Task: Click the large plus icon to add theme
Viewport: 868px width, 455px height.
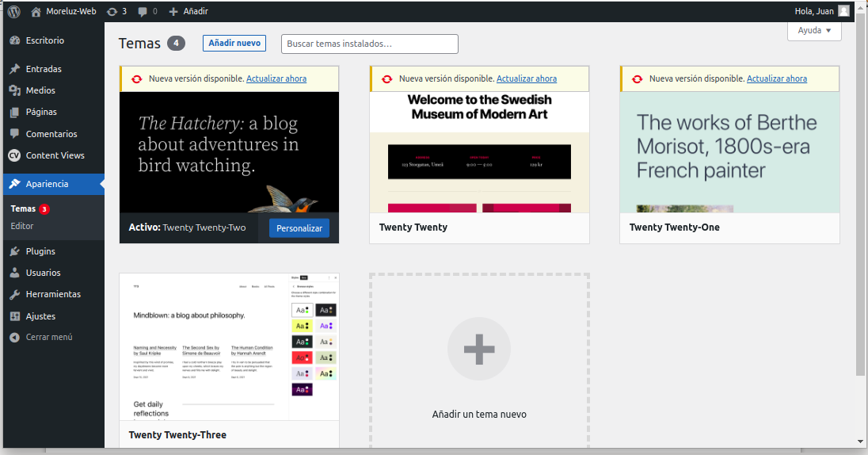Action: [x=478, y=350]
